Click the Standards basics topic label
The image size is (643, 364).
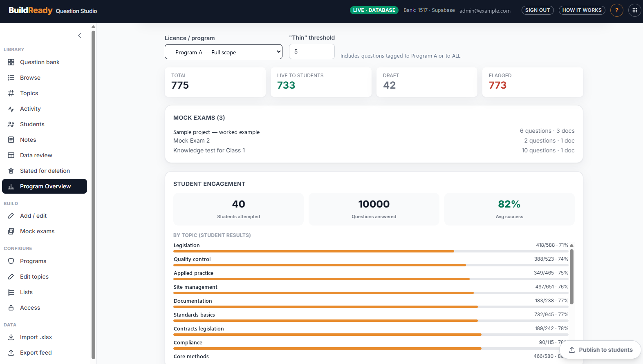[194, 315]
